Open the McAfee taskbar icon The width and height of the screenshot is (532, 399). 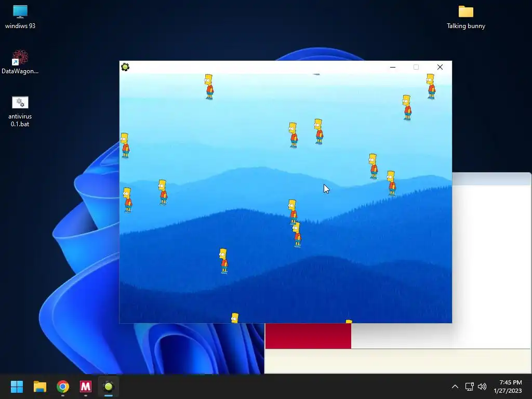click(86, 387)
